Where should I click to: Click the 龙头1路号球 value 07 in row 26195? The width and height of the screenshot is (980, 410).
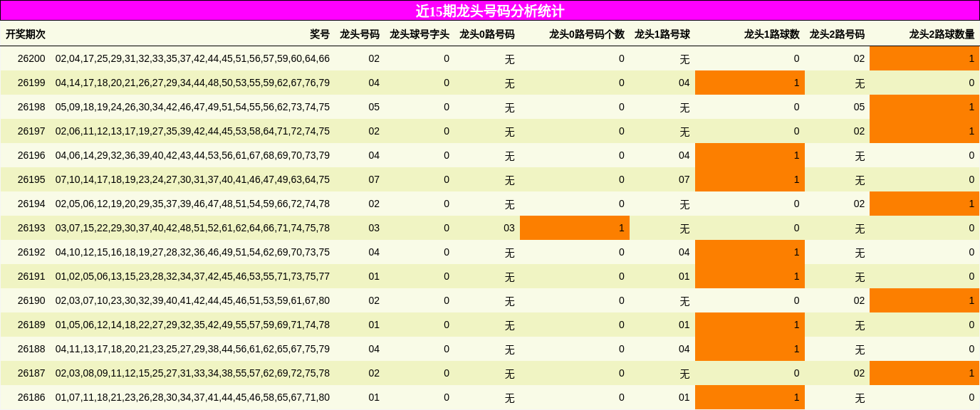point(684,179)
